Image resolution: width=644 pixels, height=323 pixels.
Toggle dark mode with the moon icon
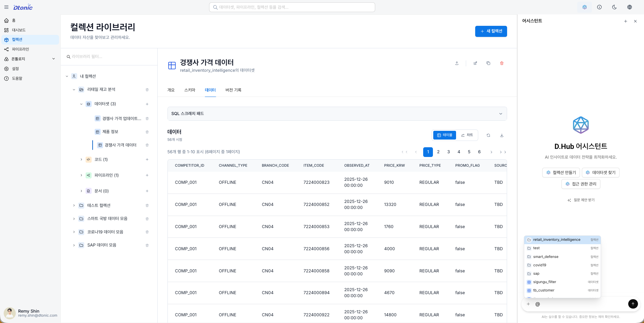tap(614, 7)
